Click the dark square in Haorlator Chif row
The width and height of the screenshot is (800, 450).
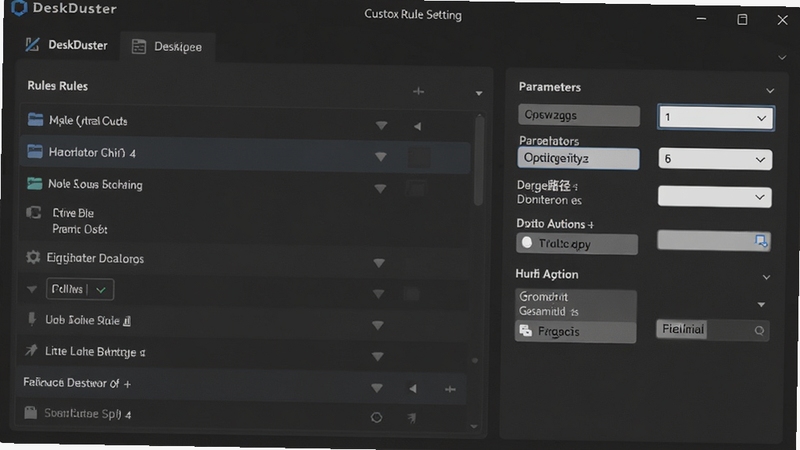tap(419, 157)
